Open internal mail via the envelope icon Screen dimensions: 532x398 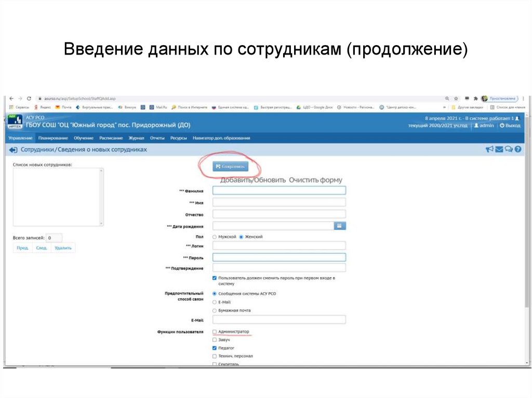click(499, 149)
